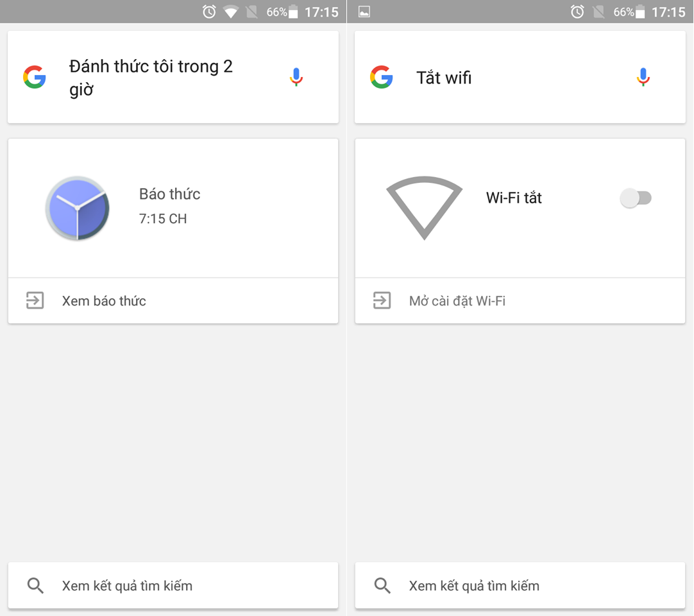Tap the arrow icon next to Xem báo thức
694x616 pixels.
(35, 300)
